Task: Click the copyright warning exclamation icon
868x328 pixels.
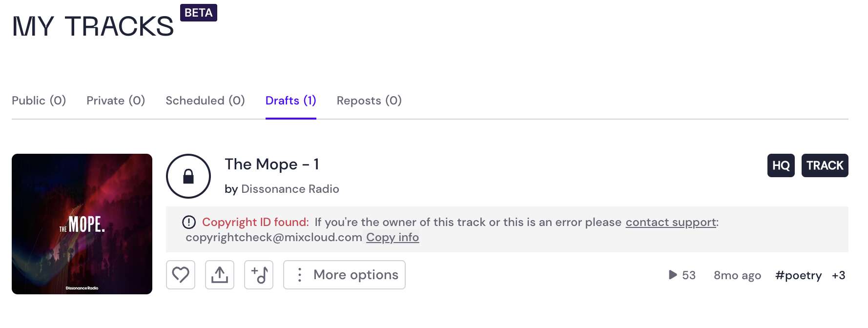Action: click(189, 223)
